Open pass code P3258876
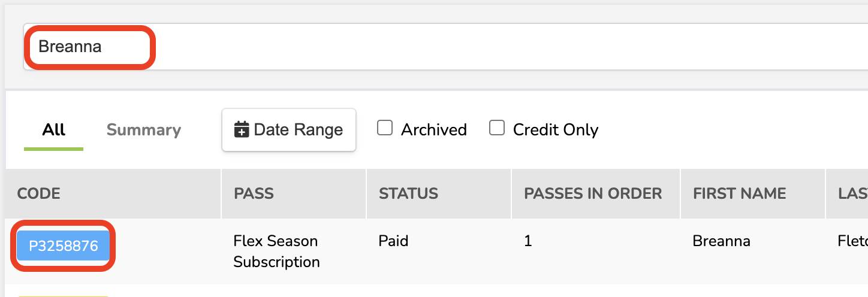The width and height of the screenshot is (868, 297). point(64,246)
